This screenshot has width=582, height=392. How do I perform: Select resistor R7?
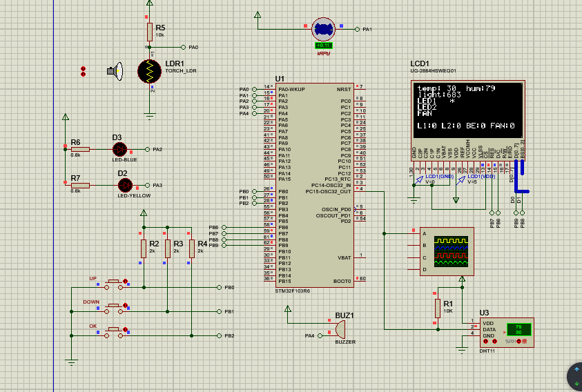point(80,185)
